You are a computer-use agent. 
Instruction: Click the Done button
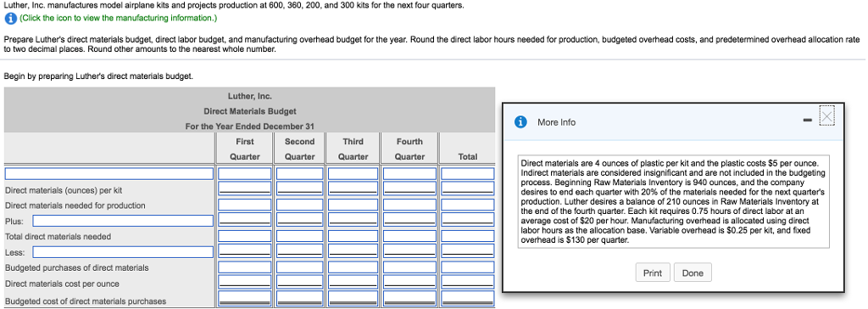(x=693, y=273)
